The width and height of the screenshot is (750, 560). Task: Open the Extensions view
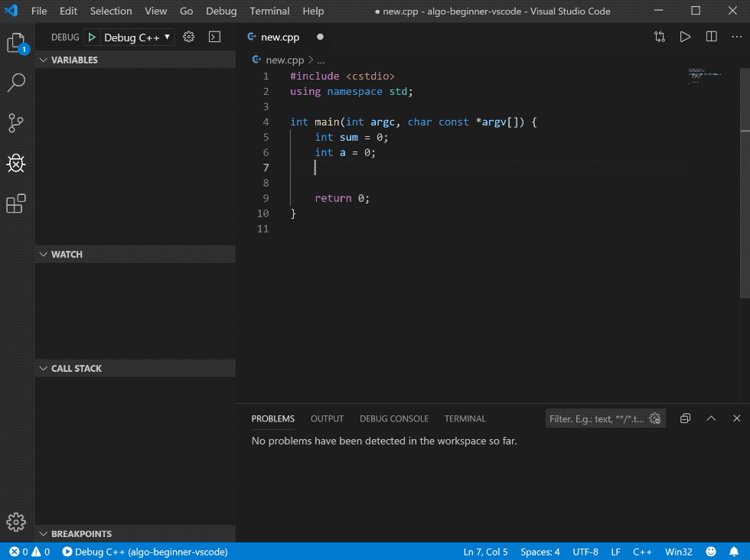coord(16,203)
